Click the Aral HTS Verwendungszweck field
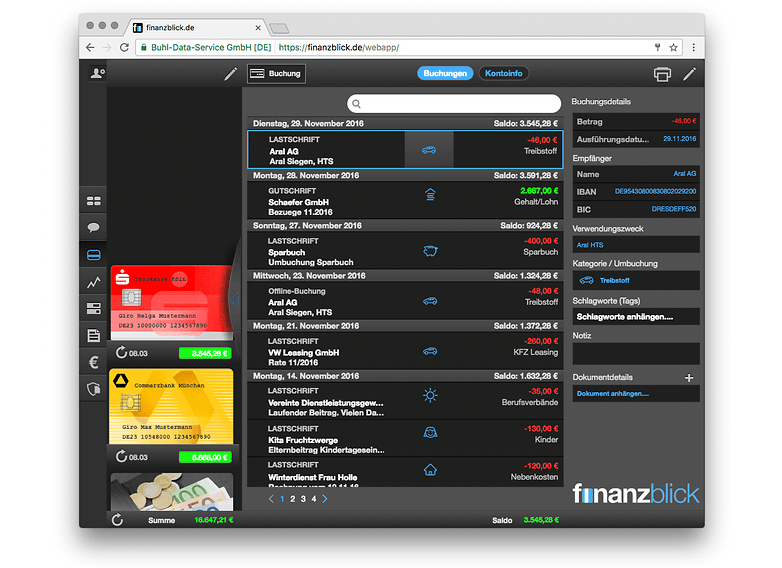The width and height of the screenshot is (782, 568). (636, 245)
